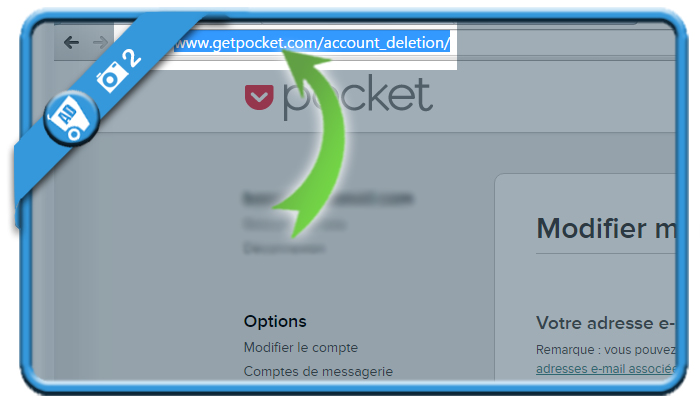This screenshot has height=407, width=700.
Task: Click the red Pocket logo icon
Action: 259,97
